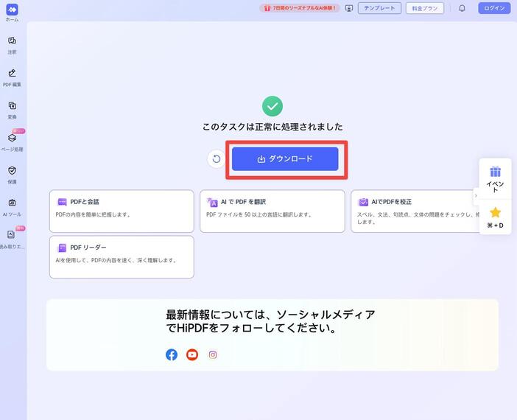Open the PDFリーダー card
Image resolution: width=517 pixels, height=420 pixels.
pos(122,256)
